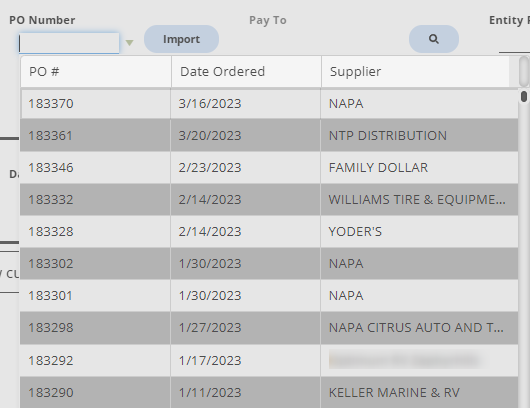Click the Import button
The height and width of the screenshot is (408, 530).
[x=182, y=39]
